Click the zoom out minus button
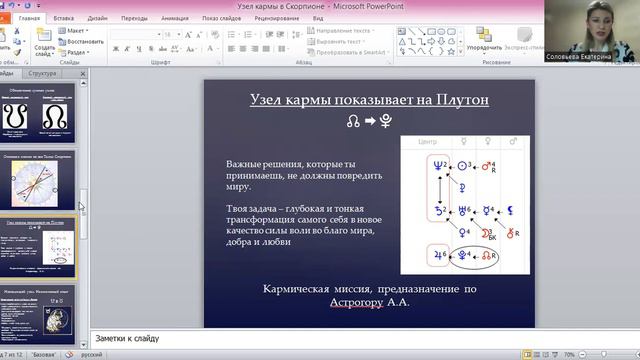This screenshot has width=640, height=360. pos(583,354)
